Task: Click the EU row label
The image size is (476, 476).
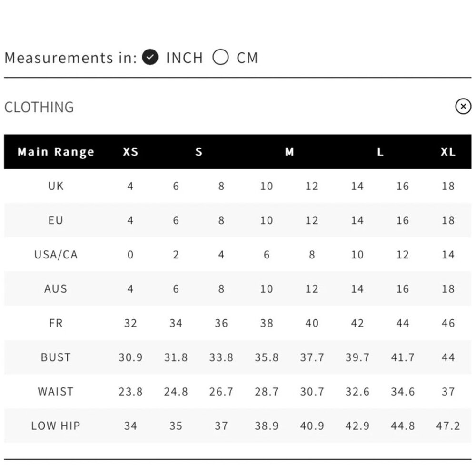Action: pos(56,220)
